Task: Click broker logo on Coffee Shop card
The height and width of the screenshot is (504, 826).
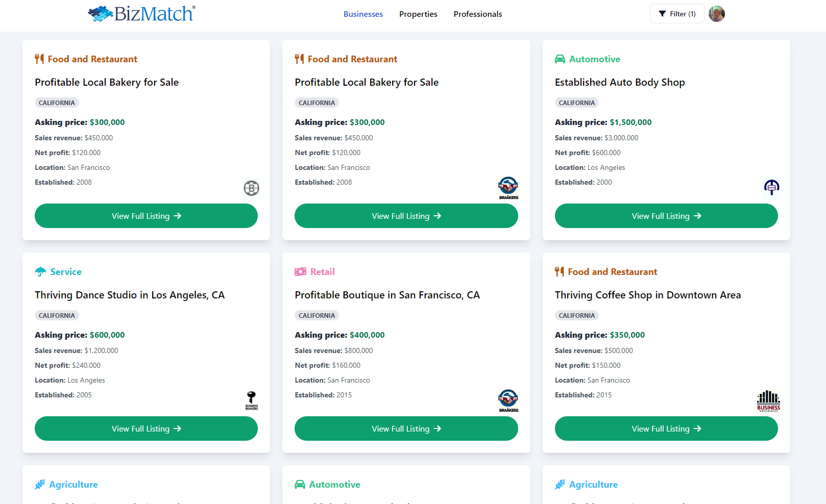Action: pyautogui.click(x=768, y=401)
